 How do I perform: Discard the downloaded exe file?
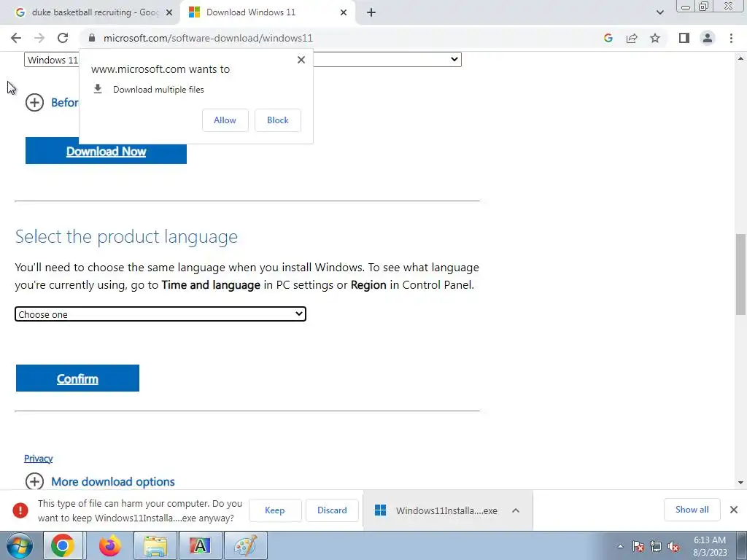tap(332, 510)
